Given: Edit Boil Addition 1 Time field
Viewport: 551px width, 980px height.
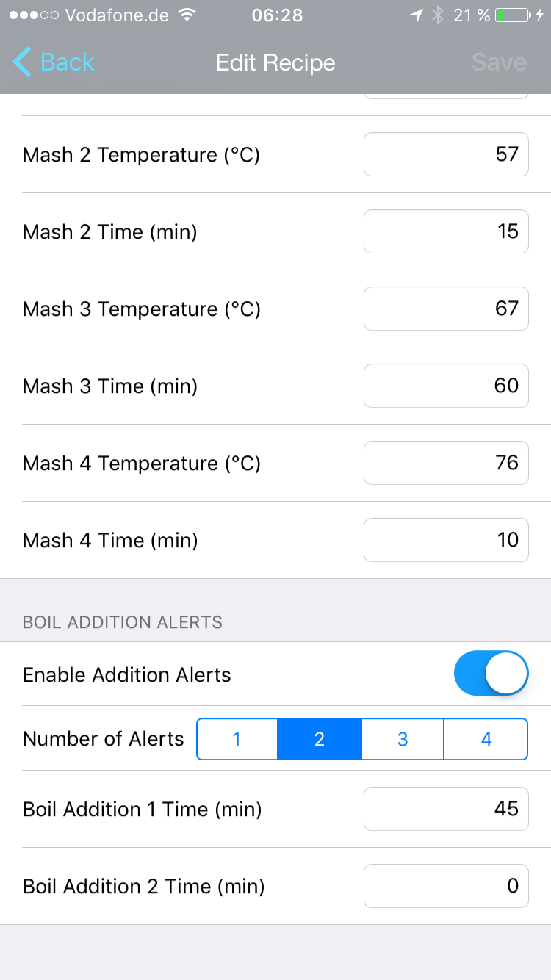Looking at the screenshot, I should [x=446, y=809].
